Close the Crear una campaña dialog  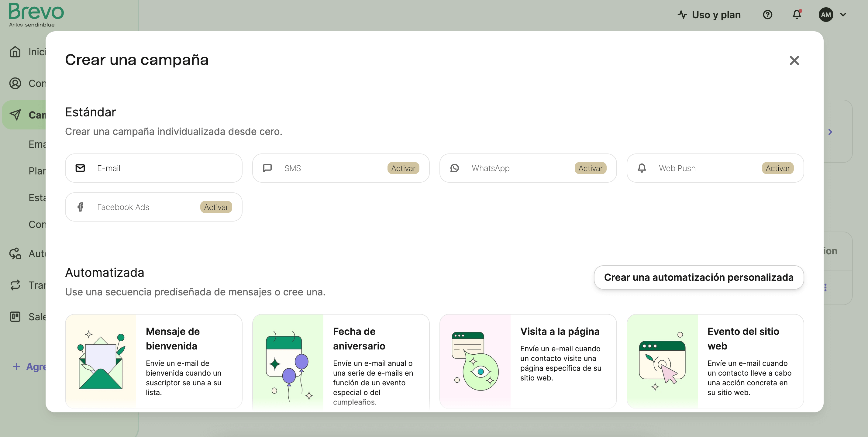click(794, 61)
